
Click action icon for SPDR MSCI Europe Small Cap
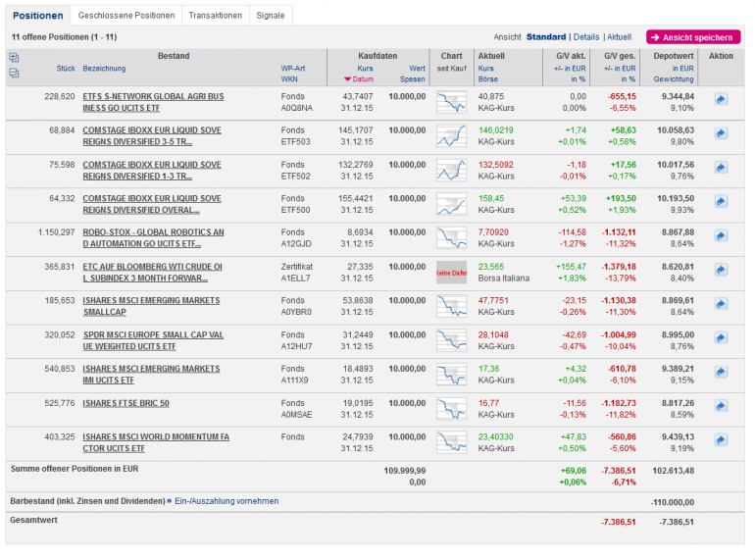tap(721, 338)
